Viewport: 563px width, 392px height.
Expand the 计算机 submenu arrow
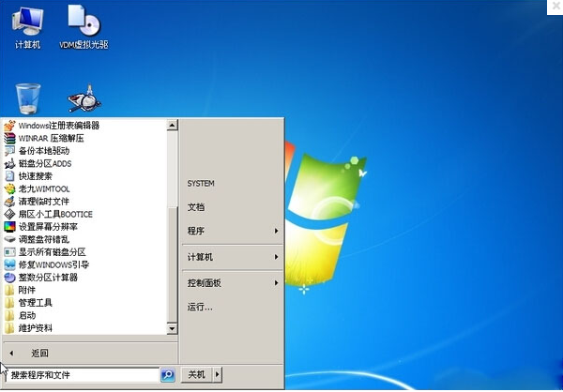coord(276,257)
